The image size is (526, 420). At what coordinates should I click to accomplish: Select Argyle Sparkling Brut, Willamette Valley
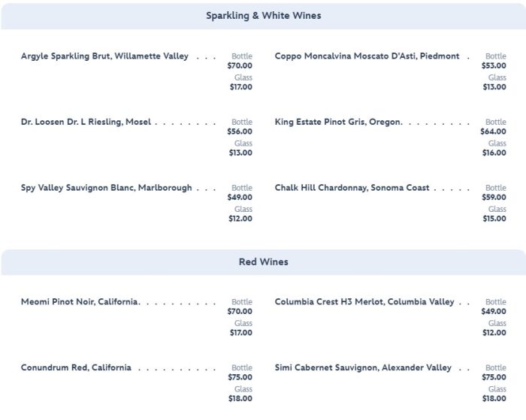(104, 56)
